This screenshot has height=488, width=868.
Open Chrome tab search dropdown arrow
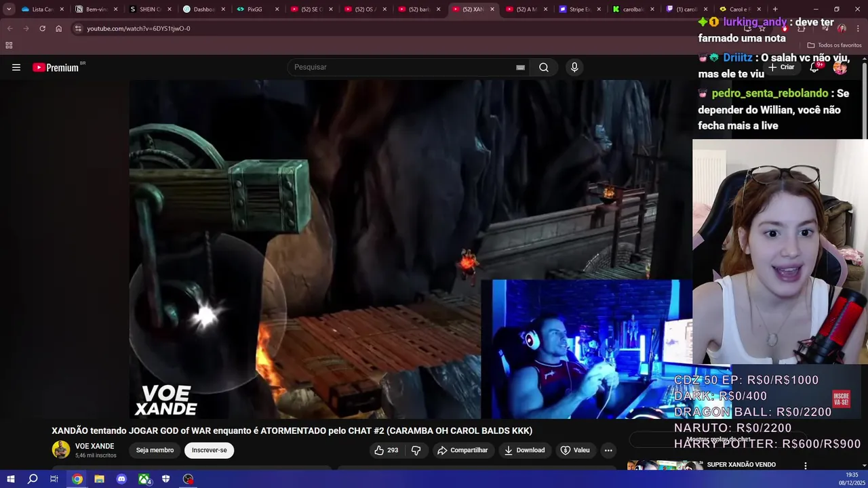click(9, 9)
